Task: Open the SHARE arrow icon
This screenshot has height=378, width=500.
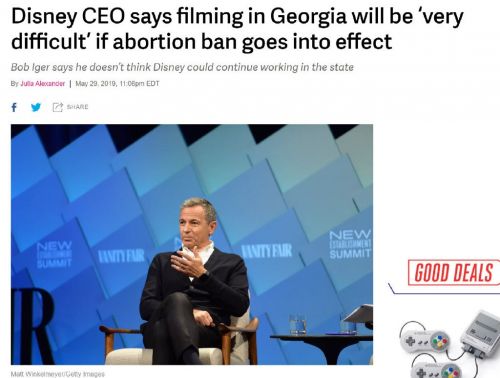Action: point(58,107)
